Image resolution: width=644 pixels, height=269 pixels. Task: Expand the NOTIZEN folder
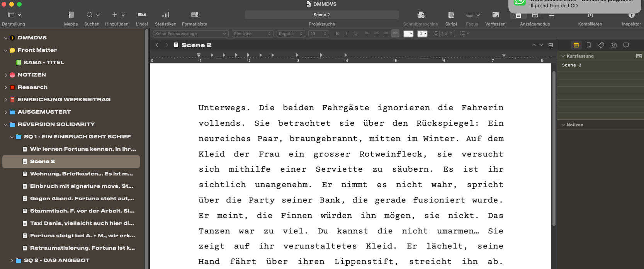click(x=6, y=75)
